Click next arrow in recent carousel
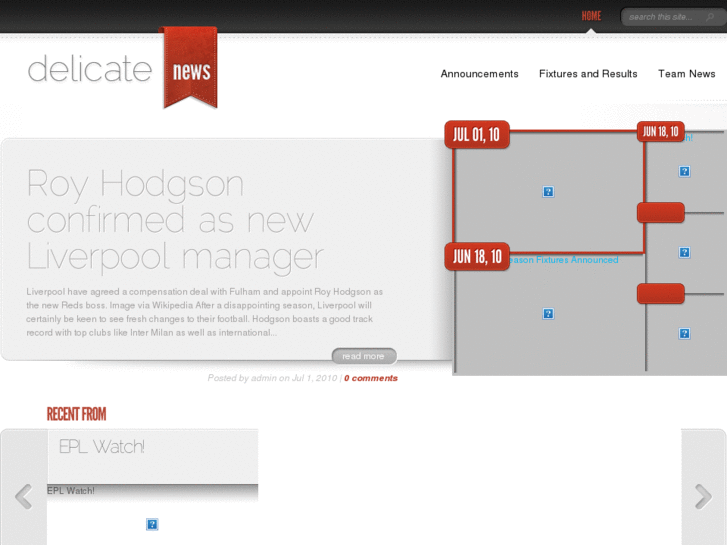This screenshot has width=727, height=545. coord(703,497)
